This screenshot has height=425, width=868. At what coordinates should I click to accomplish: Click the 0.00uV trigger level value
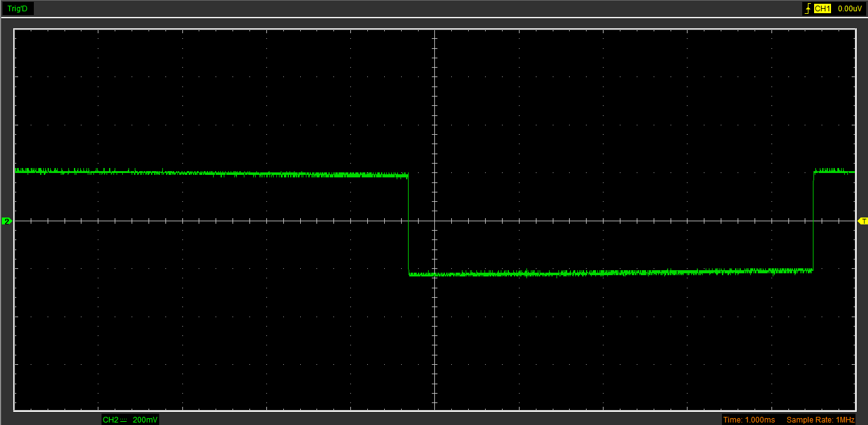click(850, 9)
